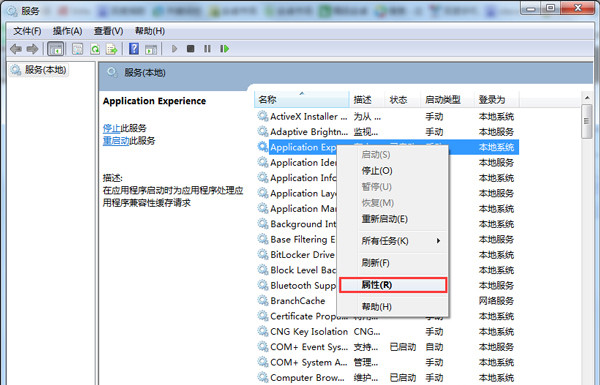Choose 帮助(H) in the context menu
This screenshot has height=385, width=600.
coord(393,307)
